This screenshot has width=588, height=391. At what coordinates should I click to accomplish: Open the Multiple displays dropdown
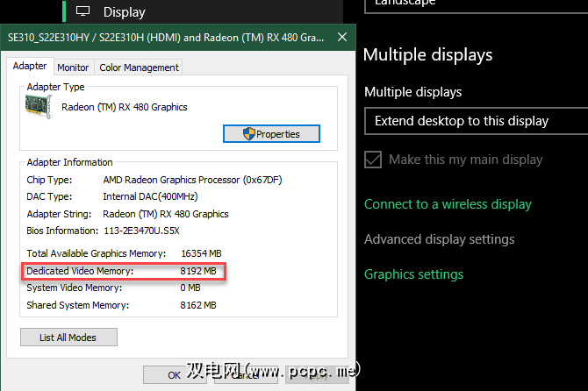point(475,121)
